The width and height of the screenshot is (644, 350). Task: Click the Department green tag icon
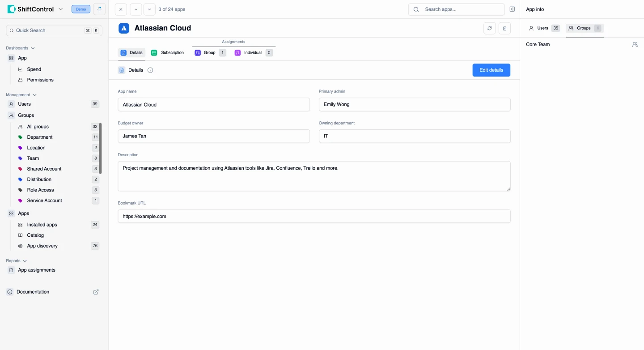coord(20,137)
